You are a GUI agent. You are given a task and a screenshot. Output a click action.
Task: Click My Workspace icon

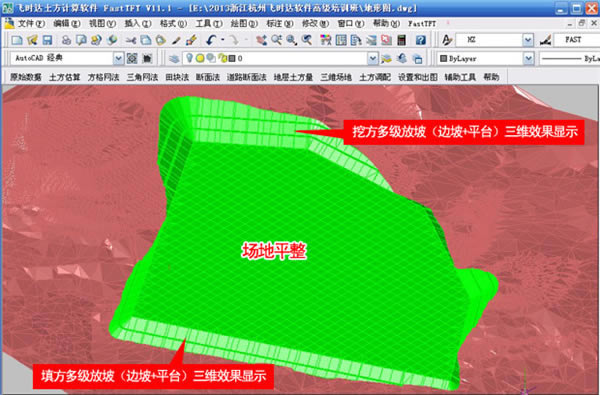(x=147, y=58)
